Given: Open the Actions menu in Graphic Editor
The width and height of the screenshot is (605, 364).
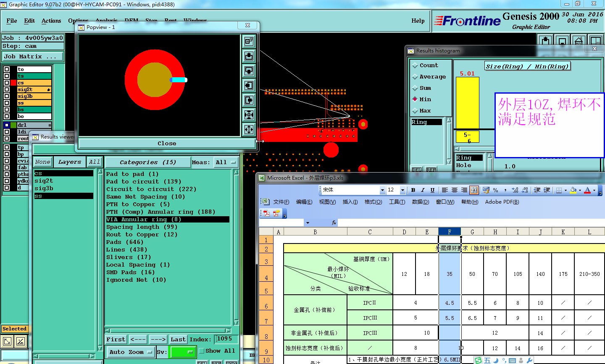Looking at the screenshot, I should point(51,21).
